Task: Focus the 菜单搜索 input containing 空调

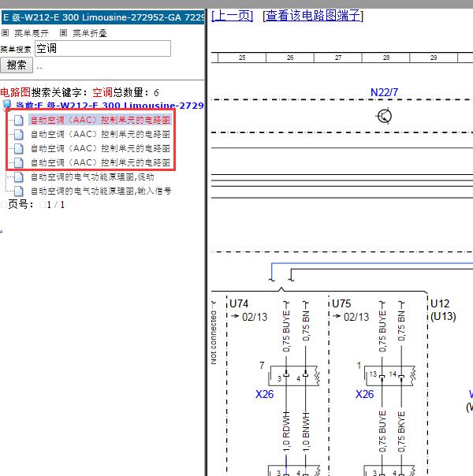Action: (103, 48)
